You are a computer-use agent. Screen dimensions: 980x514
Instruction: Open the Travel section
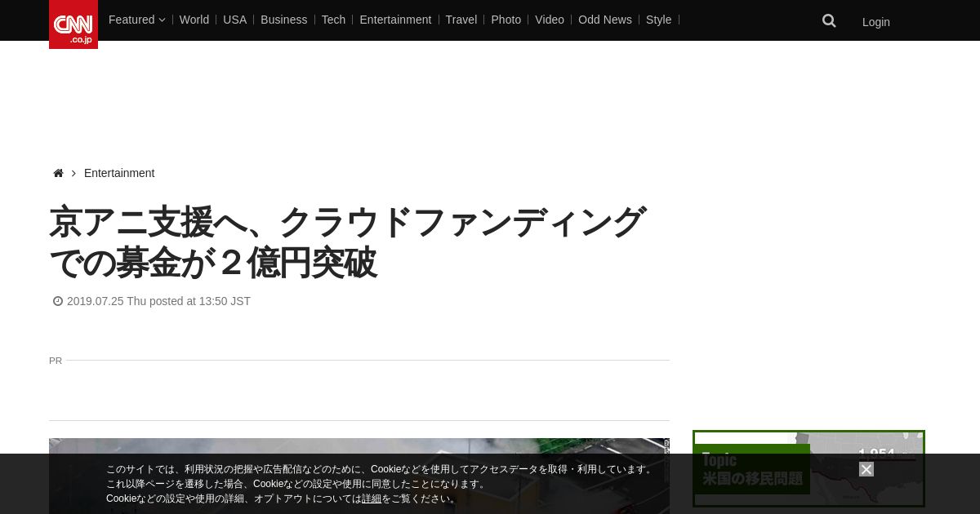(461, 20)
